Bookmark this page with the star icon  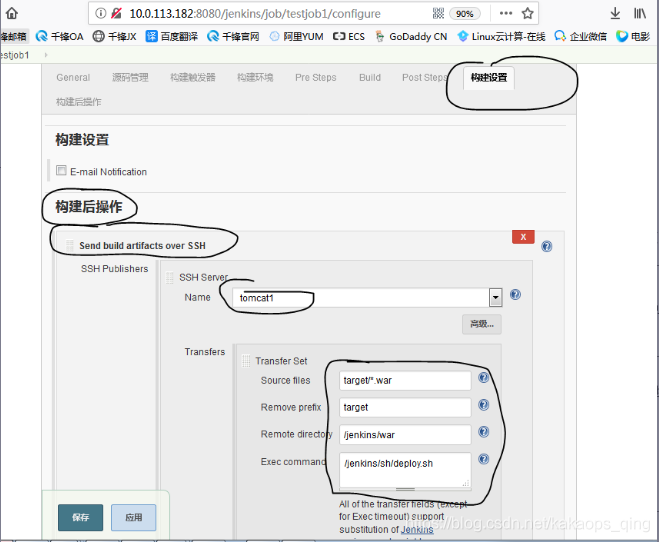tap(527, 14)
